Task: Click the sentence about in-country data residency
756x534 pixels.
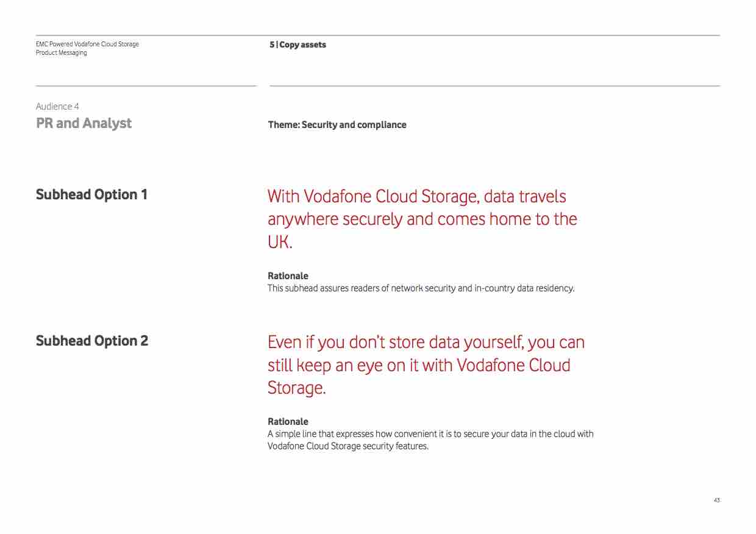Action: (421, 288)
